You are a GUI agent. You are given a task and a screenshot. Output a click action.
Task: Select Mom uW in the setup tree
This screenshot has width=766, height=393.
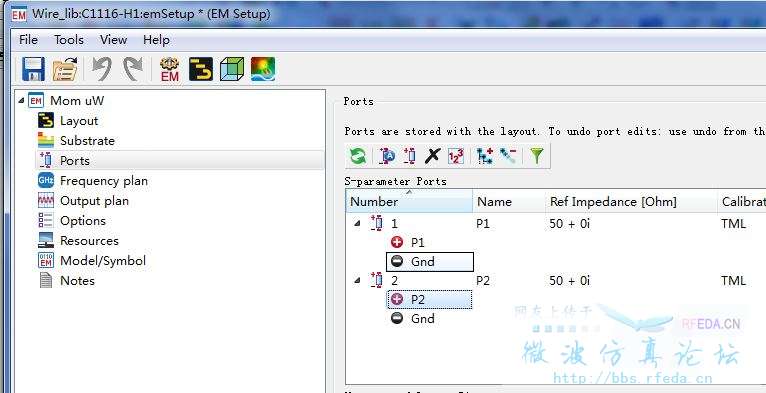pyautogui.click(x=77, y=101)
